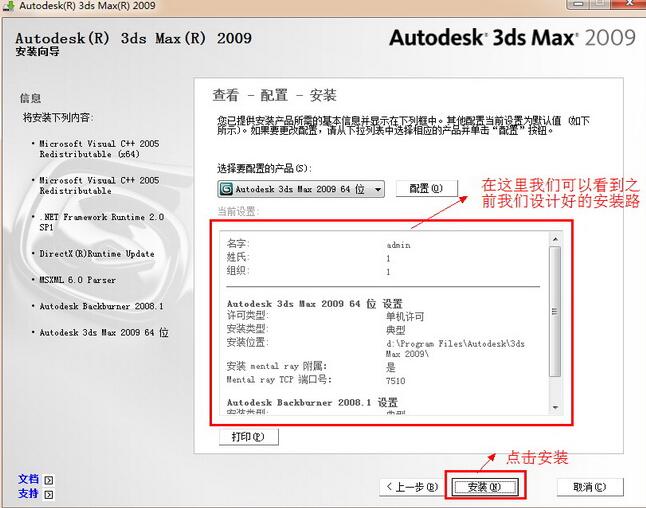Open the 文档 documentation link
This screenshot has width=646, height=508.
tap(28, 479)
